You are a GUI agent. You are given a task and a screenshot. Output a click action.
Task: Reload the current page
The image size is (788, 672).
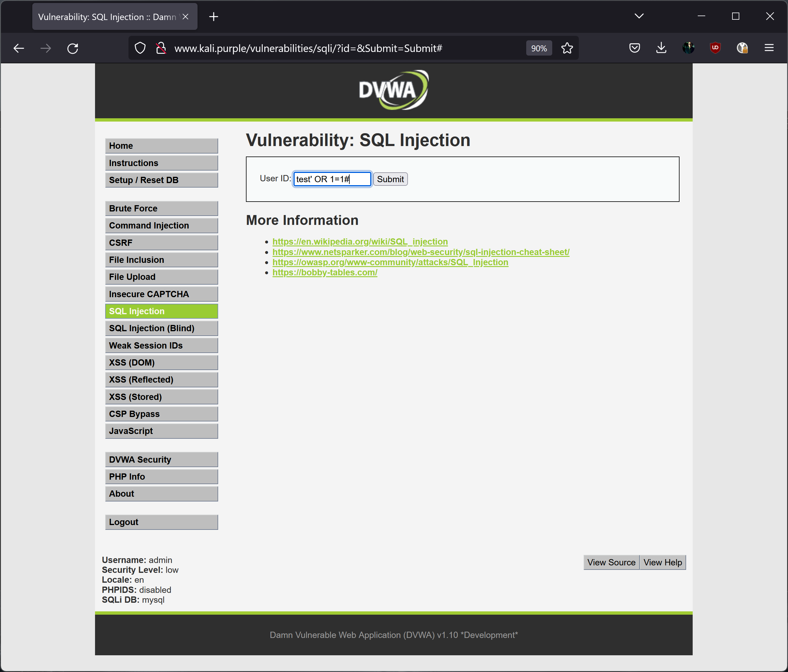pos(73,48)
